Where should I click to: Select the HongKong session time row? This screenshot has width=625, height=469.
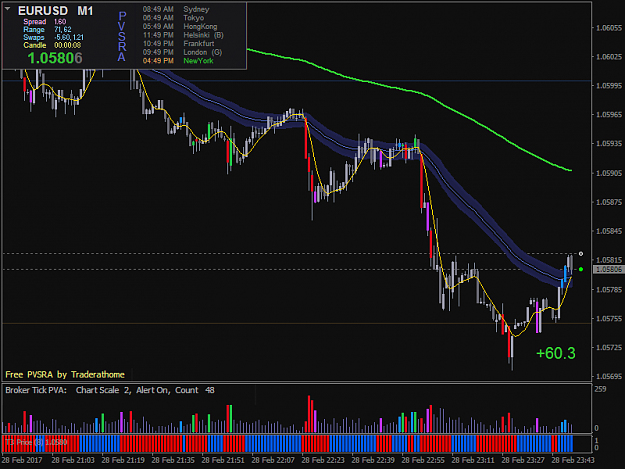point(180,27)
